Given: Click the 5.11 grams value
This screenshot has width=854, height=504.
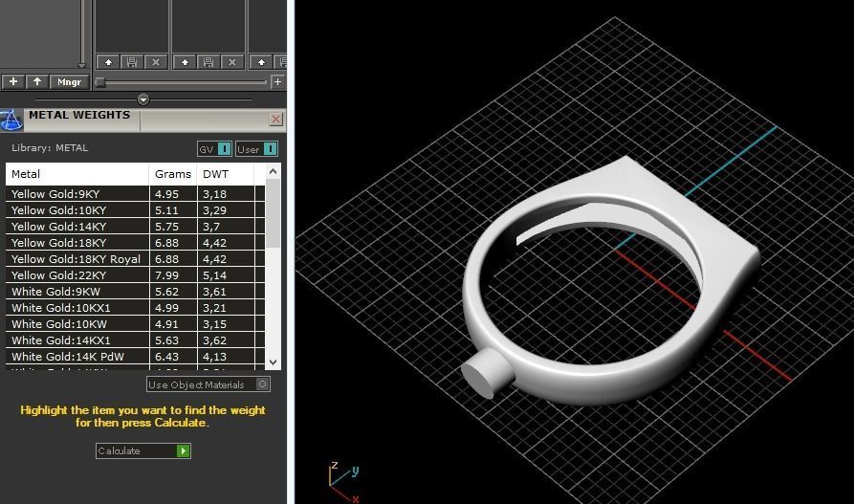Looking at the screenshot, I should (x=166, y=210).
